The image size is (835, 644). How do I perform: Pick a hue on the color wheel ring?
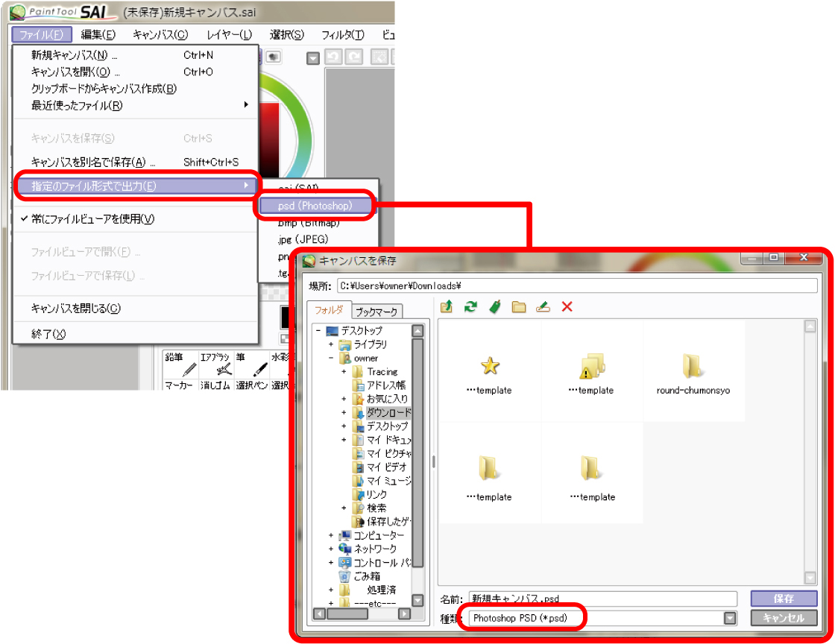coord(305,121)
